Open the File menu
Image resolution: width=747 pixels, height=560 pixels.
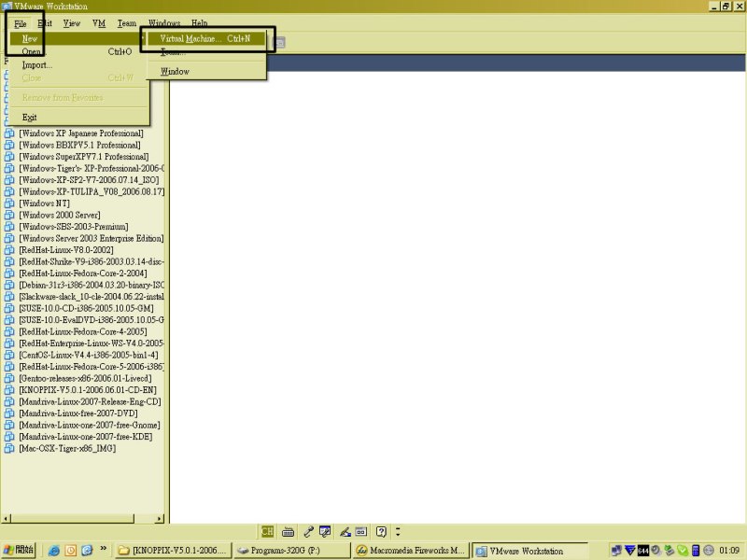(20, 23)
